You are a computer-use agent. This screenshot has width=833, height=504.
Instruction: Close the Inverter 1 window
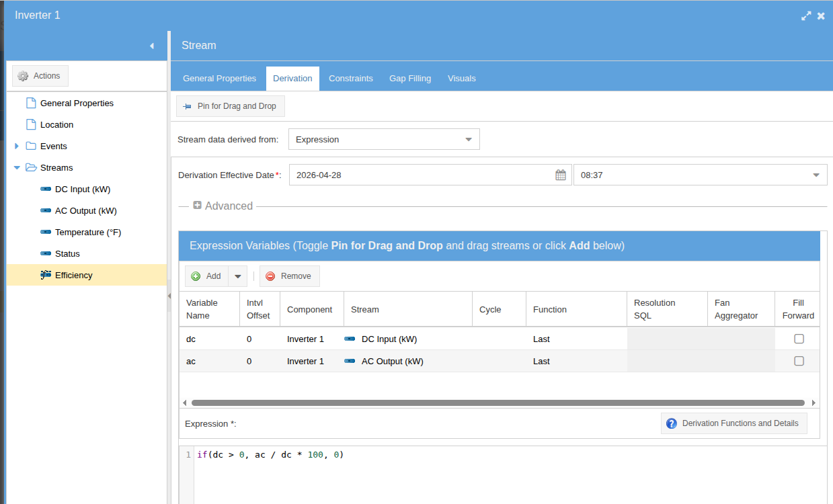pyautogui.click(x=821, y=15)
